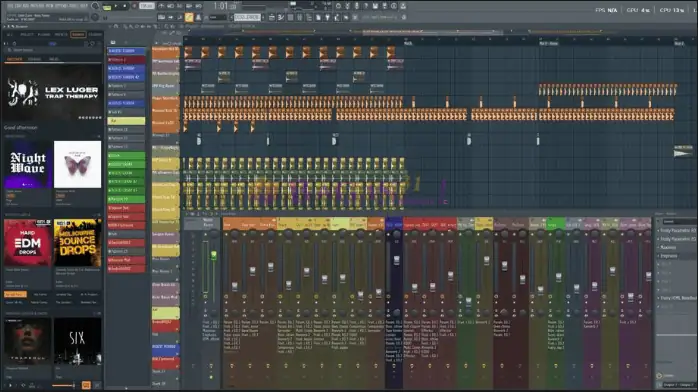Start playback with the transport play button
698x392 pixels.
[117, 6]
